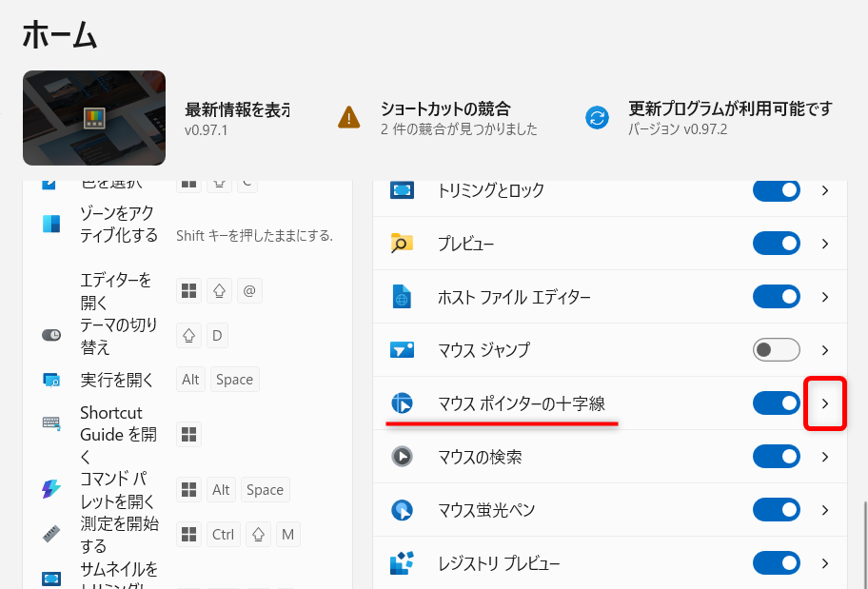Image resolution: width=868 pixels, height=589 pixels.
Task: Open マウス ポインターの十字線 settings via chevron
Action: click(x=824, y=403)
